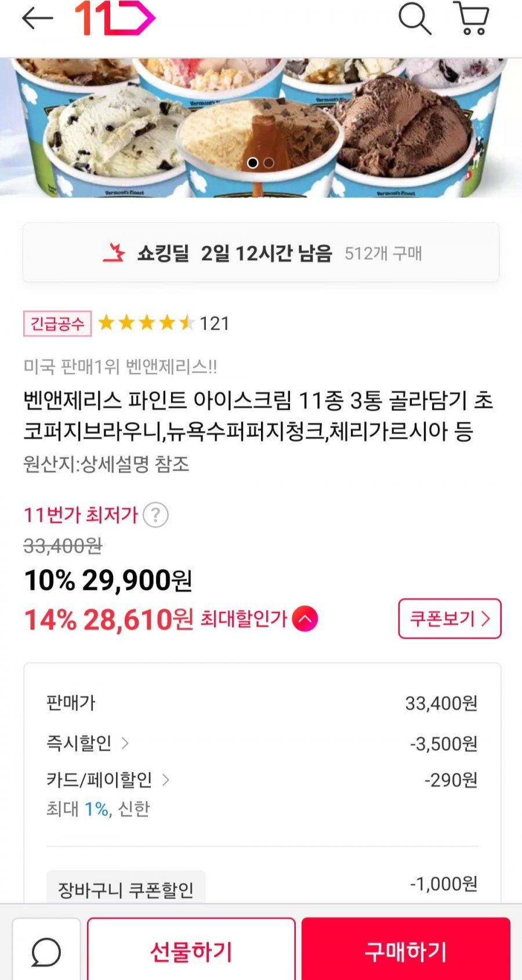Tap the 긴급공수 badge tag

57,323
